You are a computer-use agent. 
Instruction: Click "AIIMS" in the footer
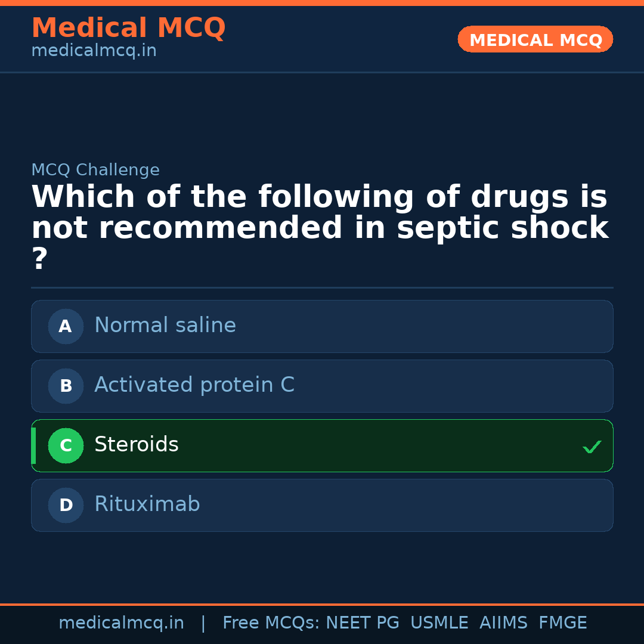[503, 623]
